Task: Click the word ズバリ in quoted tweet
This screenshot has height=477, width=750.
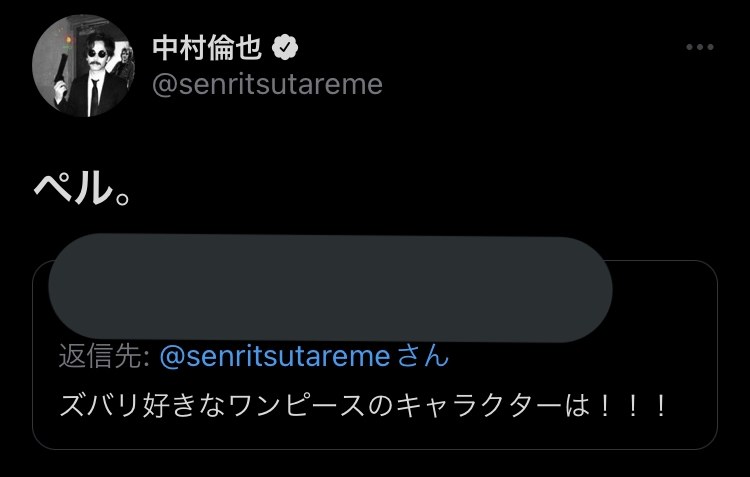Action: 92,407
